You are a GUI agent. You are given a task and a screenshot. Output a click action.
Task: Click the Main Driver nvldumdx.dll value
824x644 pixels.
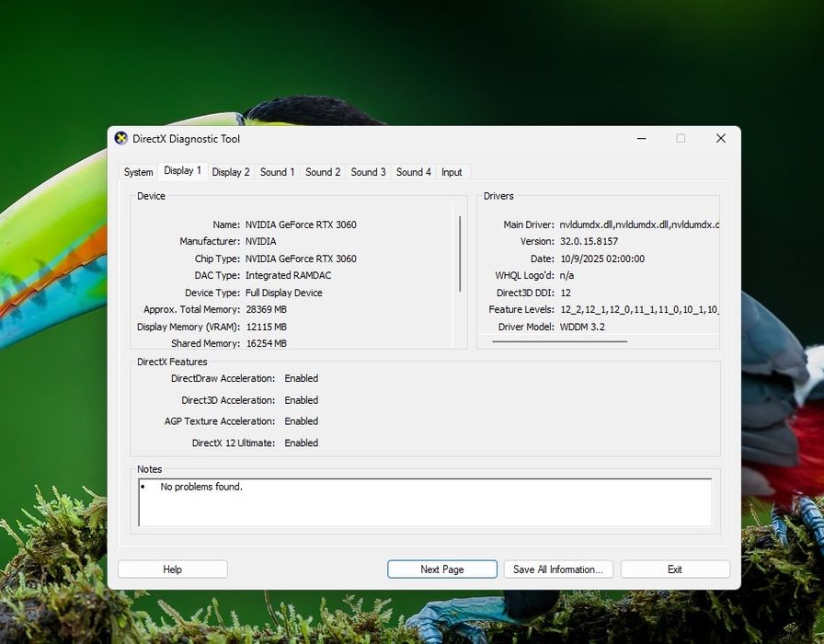[639, 224]
